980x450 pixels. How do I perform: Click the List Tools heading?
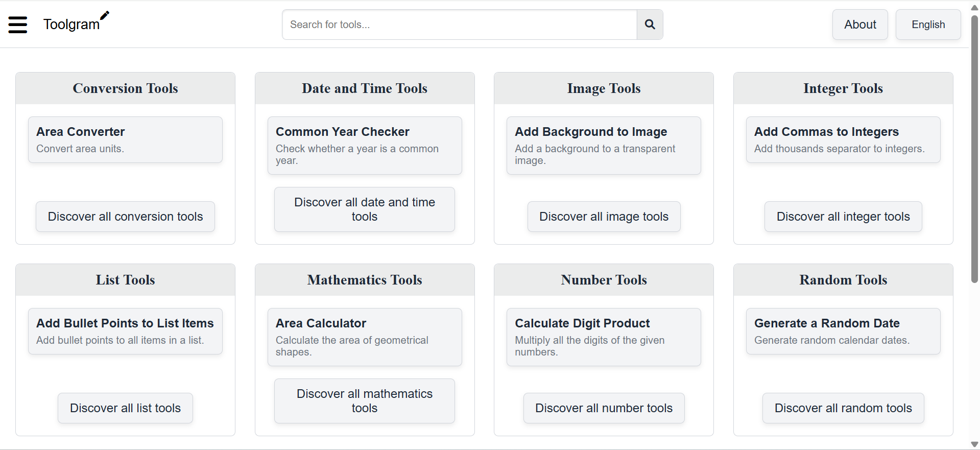[125, 280]
